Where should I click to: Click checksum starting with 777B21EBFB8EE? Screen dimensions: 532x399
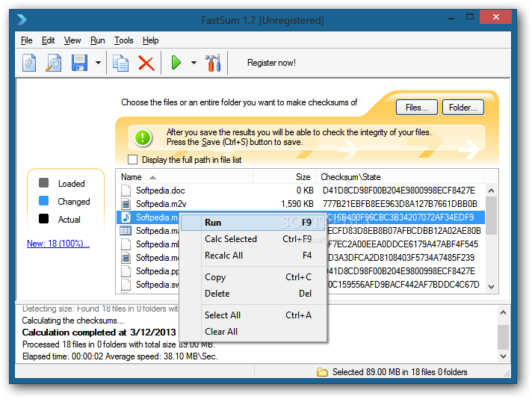coord(400,204)
